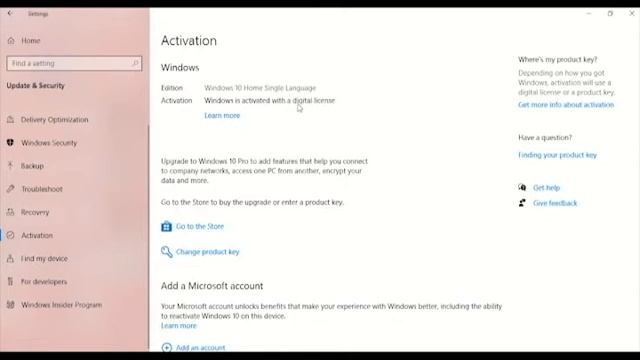Screen dimensions: 640x360
Task: Click the Add a Microsoft account heading
Action: 212,286
